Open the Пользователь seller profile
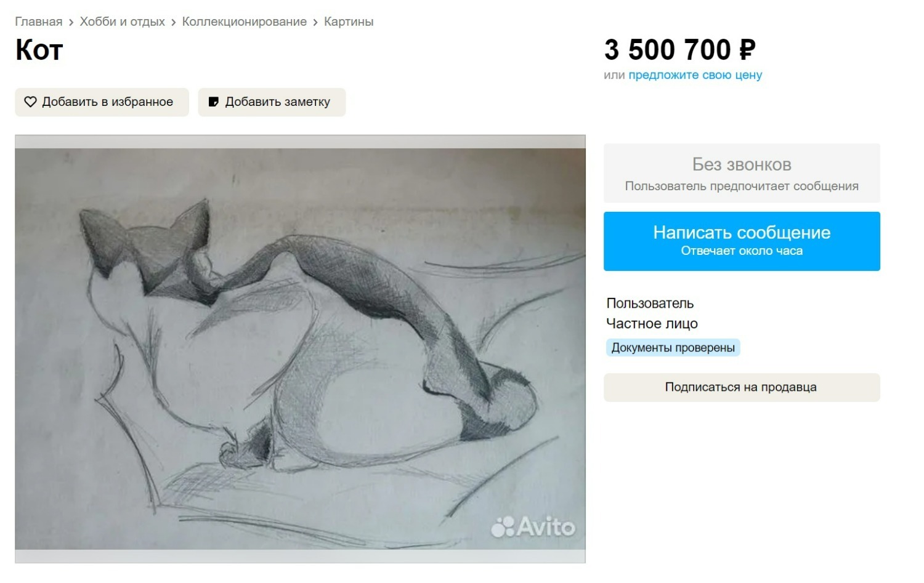 650,303
